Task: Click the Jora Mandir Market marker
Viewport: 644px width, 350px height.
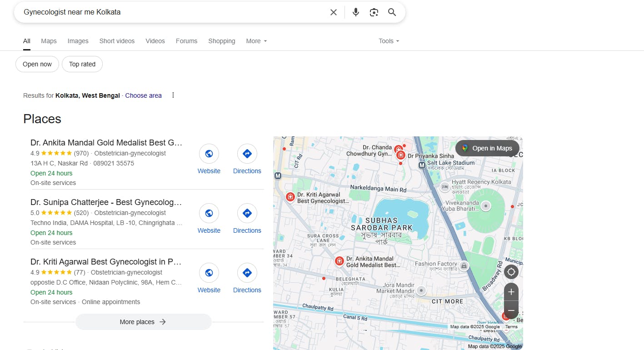Action: point(421,290)
